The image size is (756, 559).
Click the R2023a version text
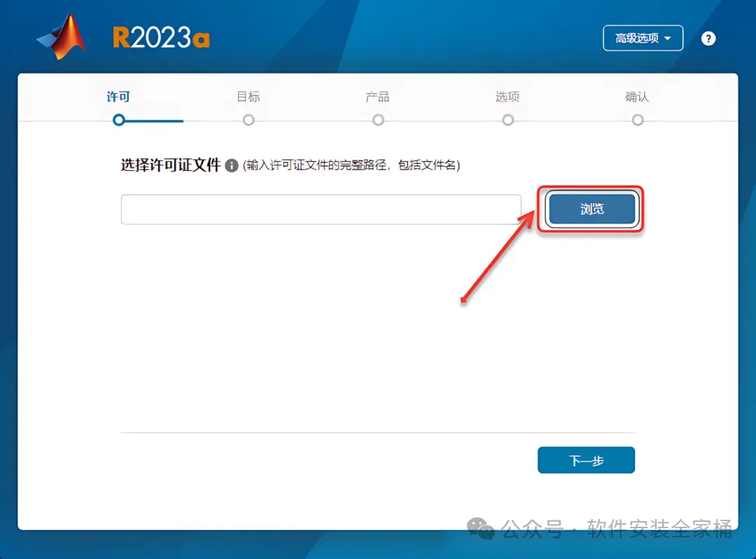tap(162, 38)
